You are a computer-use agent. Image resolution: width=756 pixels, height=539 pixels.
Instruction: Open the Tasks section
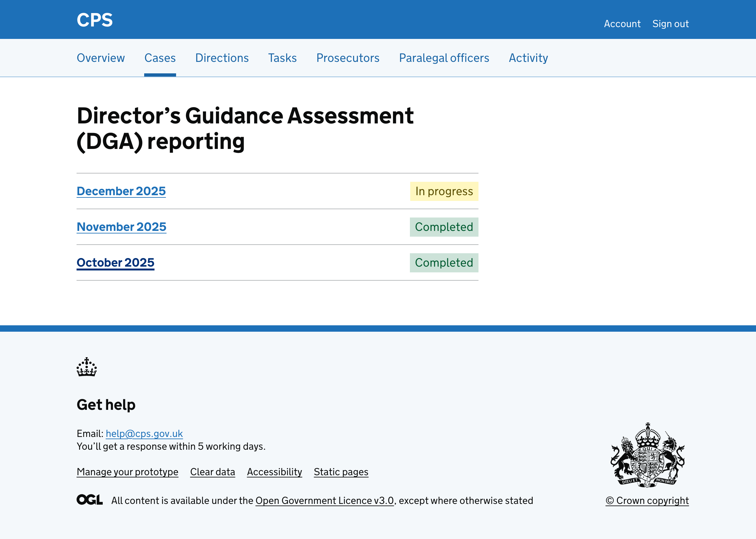point(282,58)
